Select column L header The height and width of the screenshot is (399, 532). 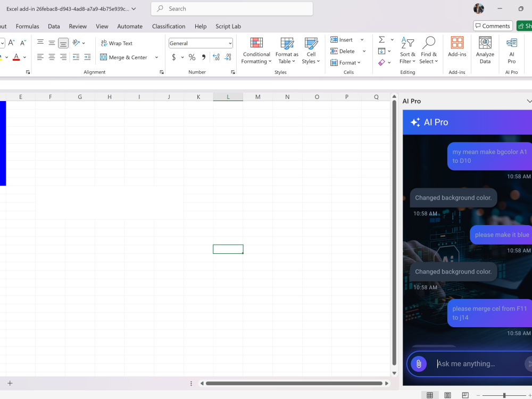(228, 97)
